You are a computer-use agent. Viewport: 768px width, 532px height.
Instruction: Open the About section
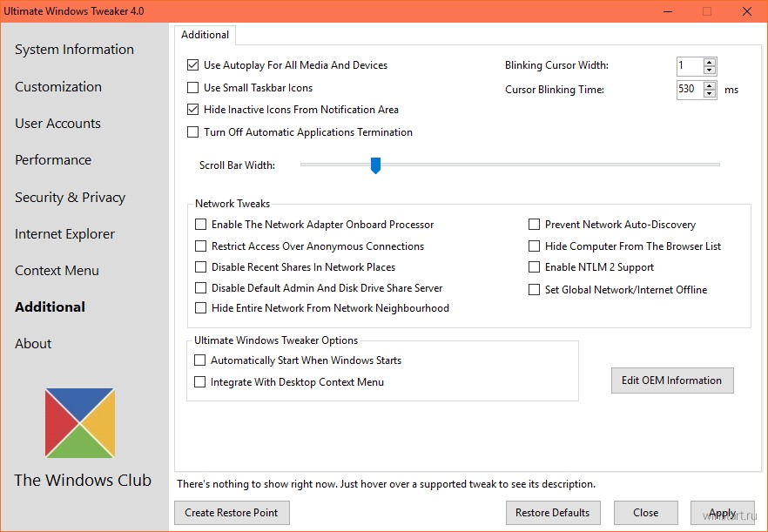click(33, 344)
